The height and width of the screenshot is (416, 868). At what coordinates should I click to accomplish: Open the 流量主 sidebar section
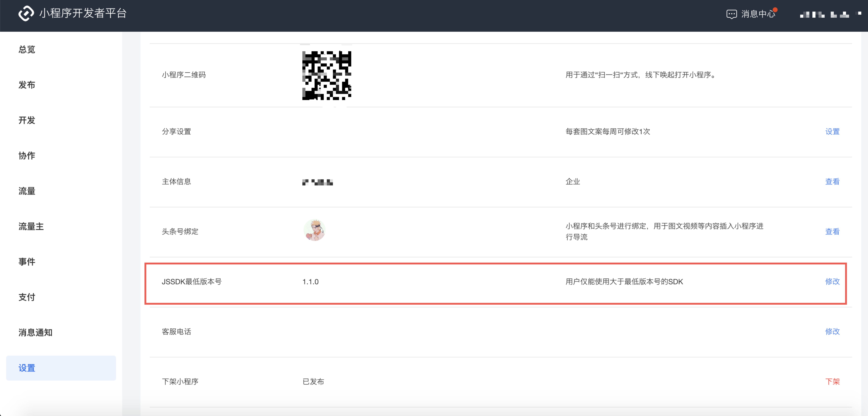(31, 226)
